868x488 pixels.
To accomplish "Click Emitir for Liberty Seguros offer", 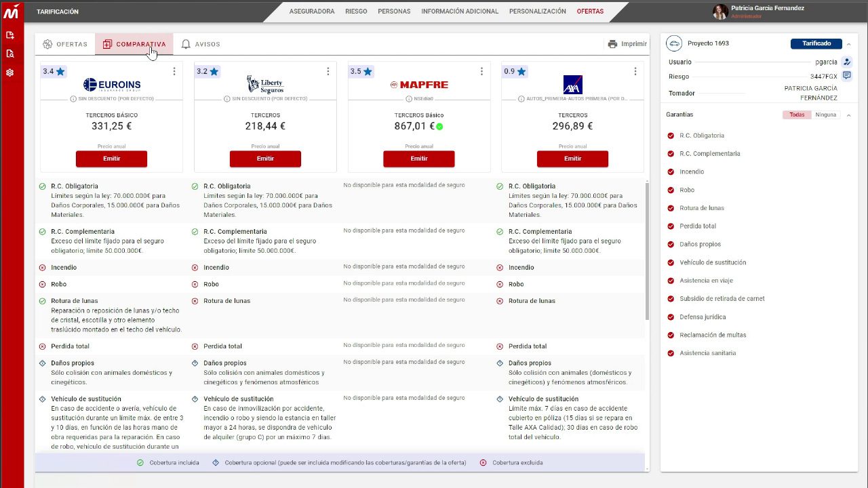I will pos(265,159).
